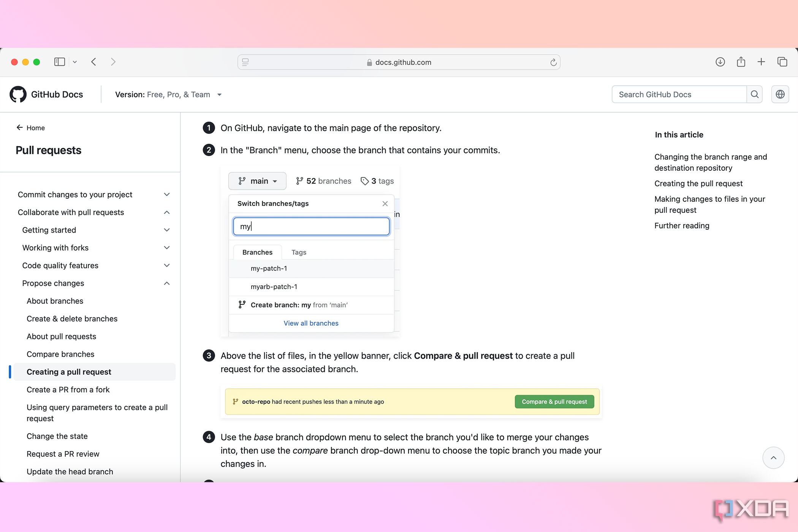Open Compare branches article

tap(60, 354)
